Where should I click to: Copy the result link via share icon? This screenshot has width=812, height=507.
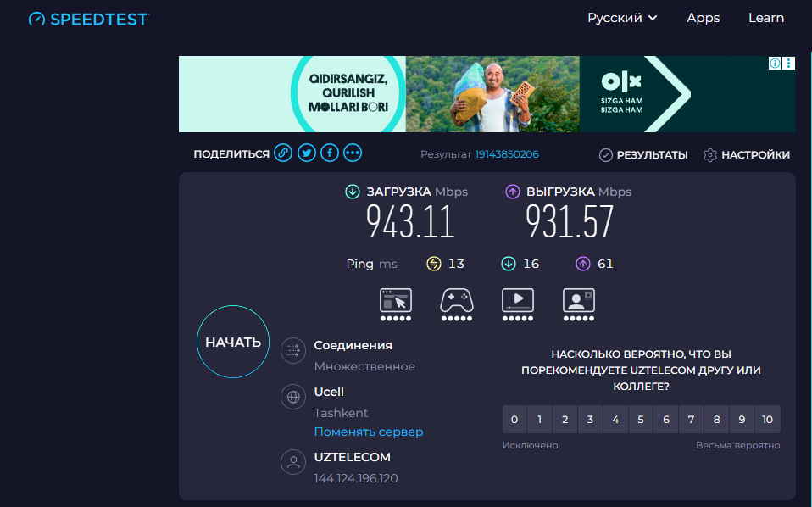283,153
